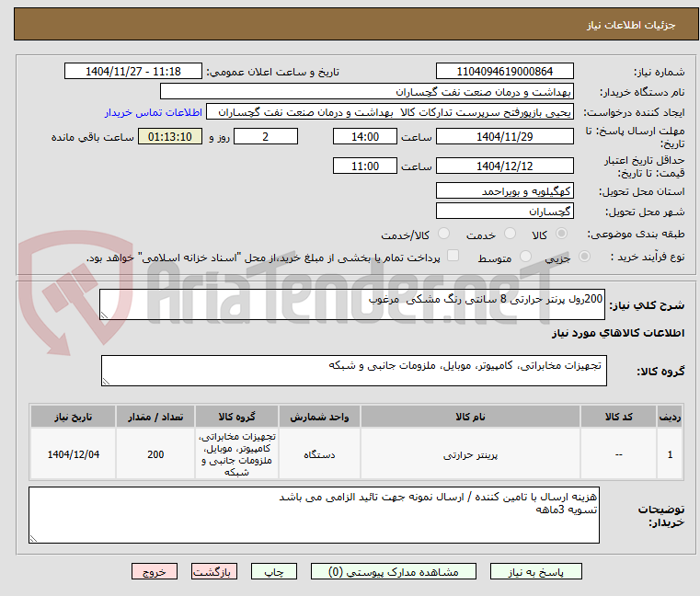
Task: Click the delivery city field گچساران
Action: [504, 212]
